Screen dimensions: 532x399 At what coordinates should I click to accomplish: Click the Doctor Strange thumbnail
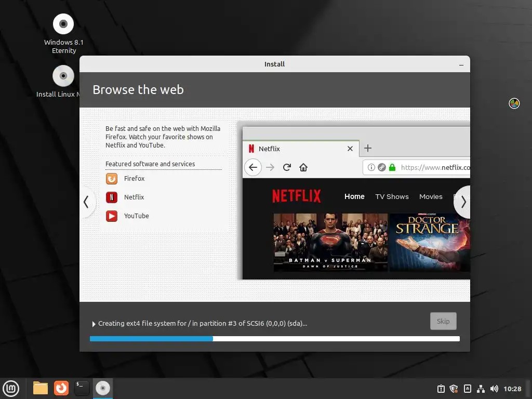click(430, 242)
